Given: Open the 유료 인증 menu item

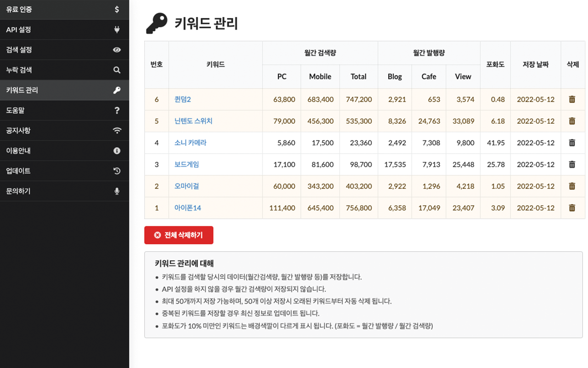Looking at the screenshot, I should point(64,9).
